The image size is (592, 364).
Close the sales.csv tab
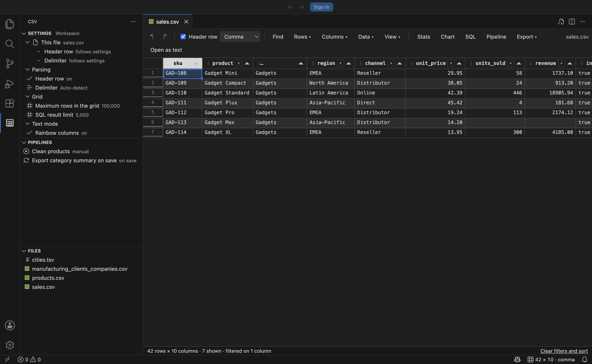point(186,22)
